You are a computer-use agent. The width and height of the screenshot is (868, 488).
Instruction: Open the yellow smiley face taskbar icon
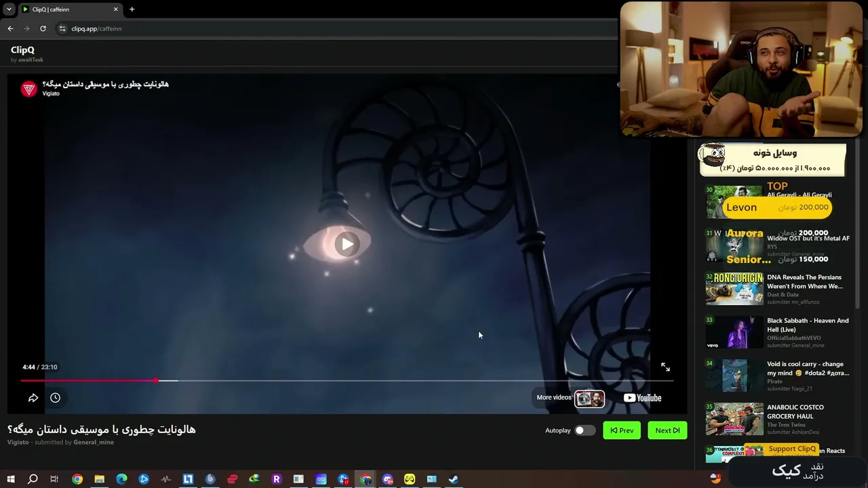[x=410, y=479]
